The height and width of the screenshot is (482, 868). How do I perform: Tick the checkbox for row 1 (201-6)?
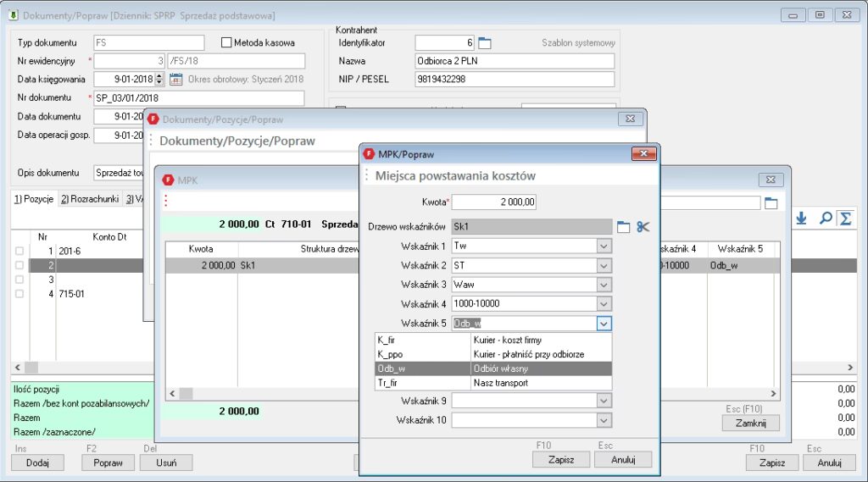pyautogui.click(x=19, y=251)
